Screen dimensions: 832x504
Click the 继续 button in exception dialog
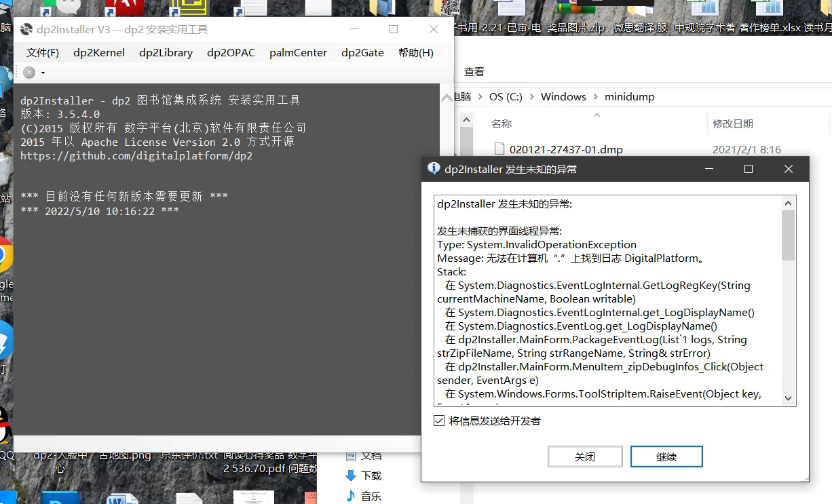tap(666, 457)
